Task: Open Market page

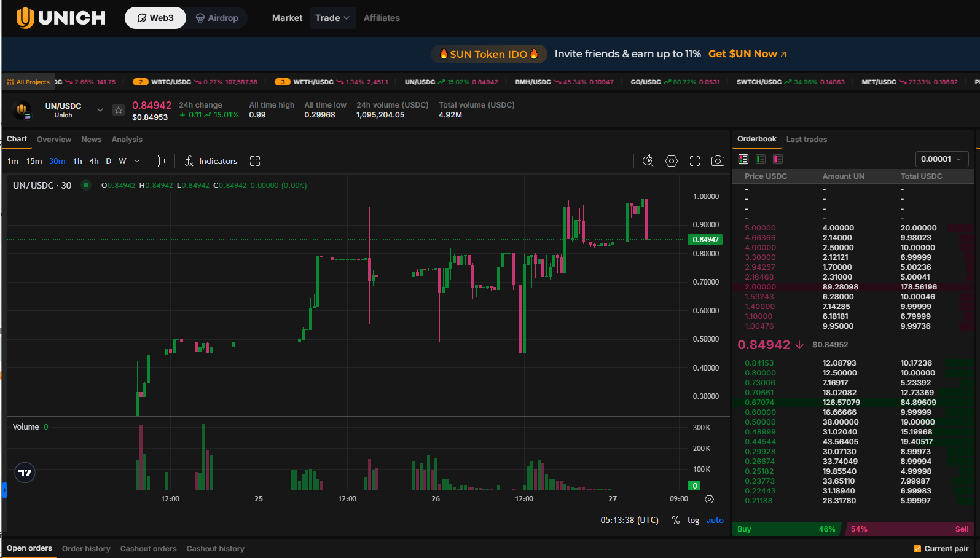Action: [x=287, y=18]
